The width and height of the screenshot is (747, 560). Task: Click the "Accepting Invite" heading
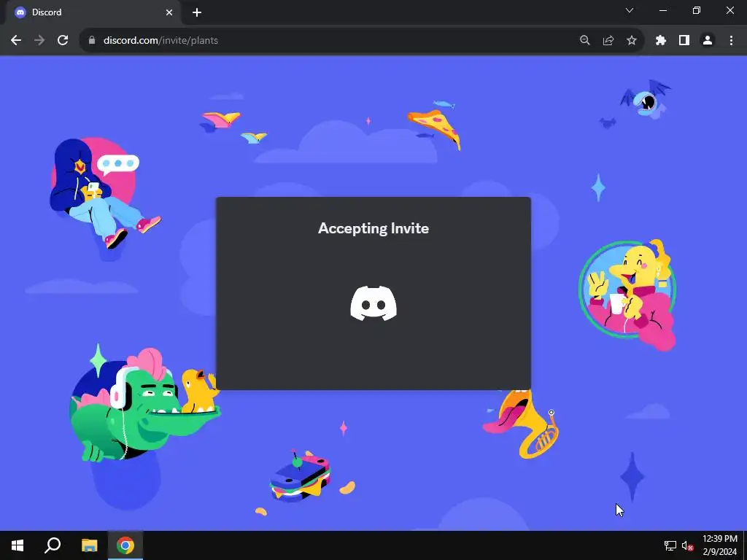373,228
